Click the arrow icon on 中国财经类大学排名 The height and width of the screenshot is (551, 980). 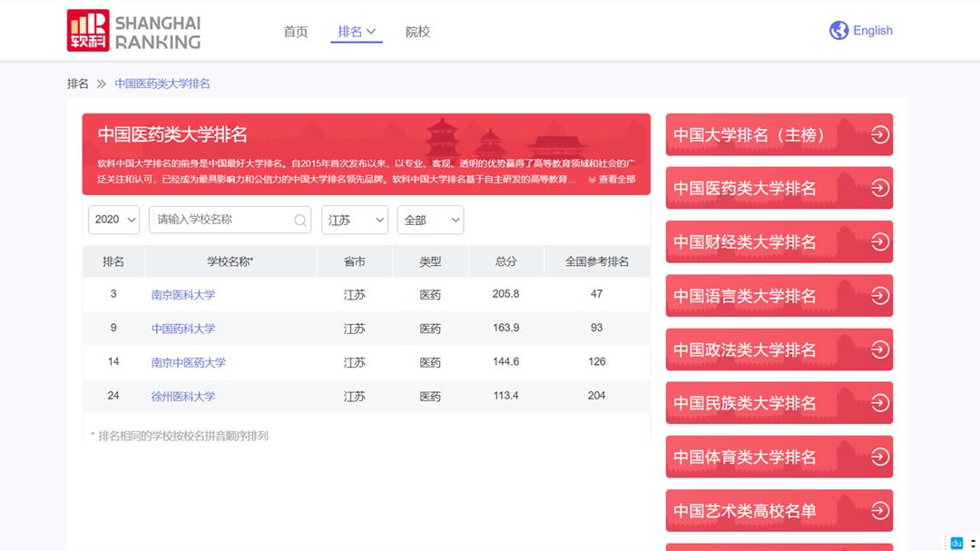(877, 241)
